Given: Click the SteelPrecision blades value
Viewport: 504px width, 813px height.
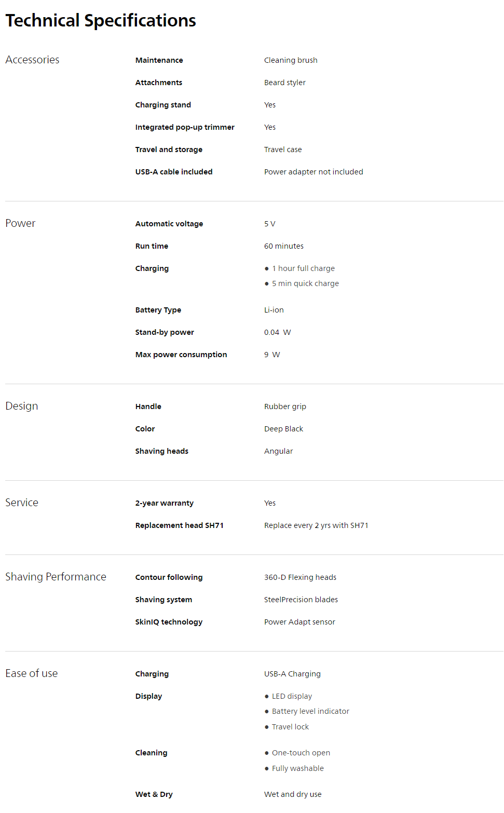Looking at the screenshot, I should coord(301,600).
